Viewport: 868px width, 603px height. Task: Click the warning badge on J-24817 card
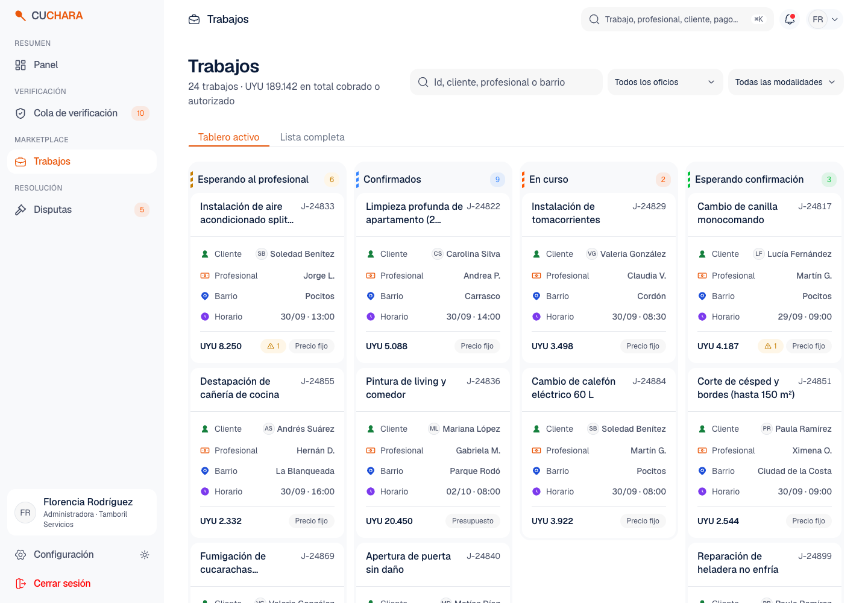click(x=770, y=346)
